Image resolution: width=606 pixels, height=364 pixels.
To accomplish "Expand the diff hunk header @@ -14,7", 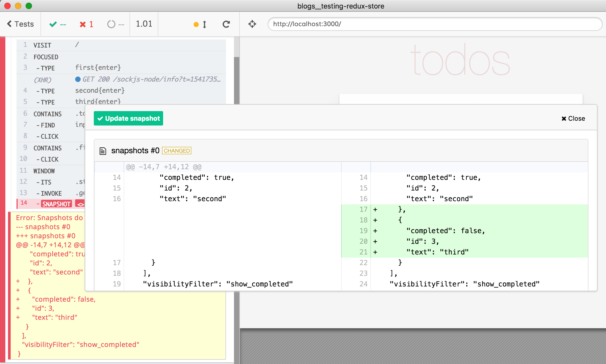I will pyautogui.click(x=164, y=167).
